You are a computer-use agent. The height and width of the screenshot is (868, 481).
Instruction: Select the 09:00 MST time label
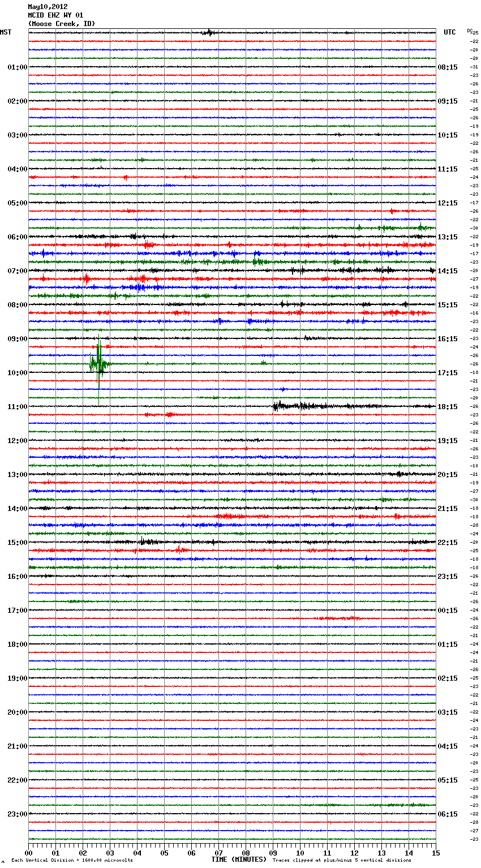(x=18, y=339)
